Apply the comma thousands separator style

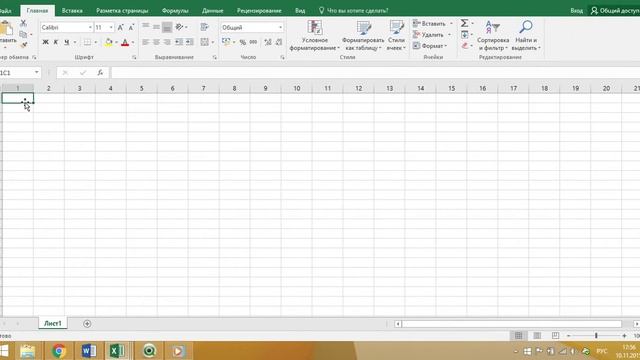pos(253,42)
